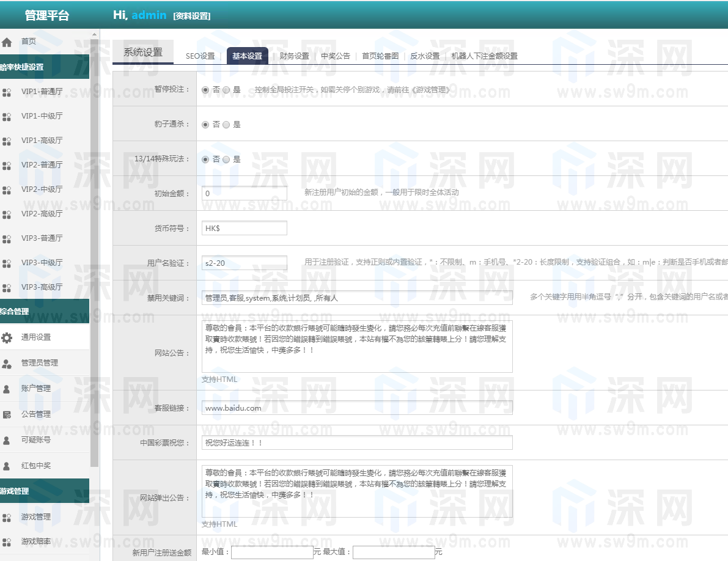Open VIP2-高级厅 in the sidebar

[42, 214]
